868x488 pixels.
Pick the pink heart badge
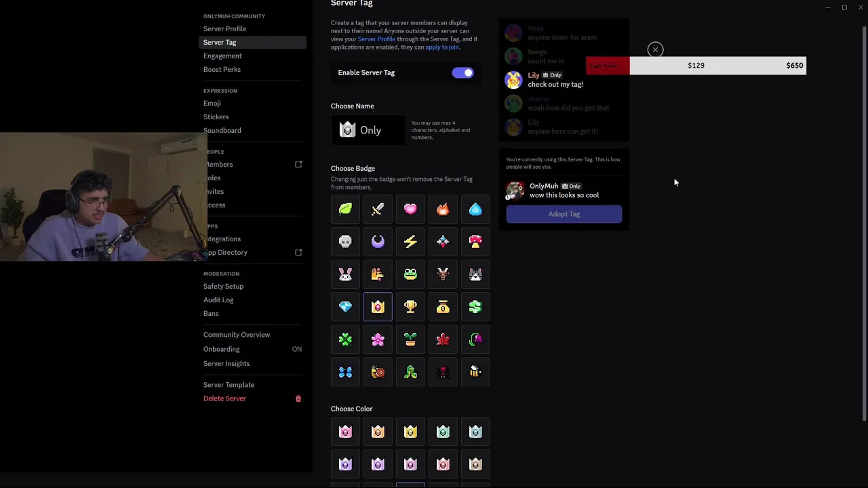tap(410, 209)
